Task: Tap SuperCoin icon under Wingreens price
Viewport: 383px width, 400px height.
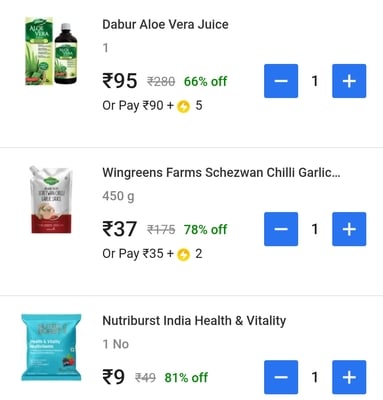Action: [x=183, y=255]
